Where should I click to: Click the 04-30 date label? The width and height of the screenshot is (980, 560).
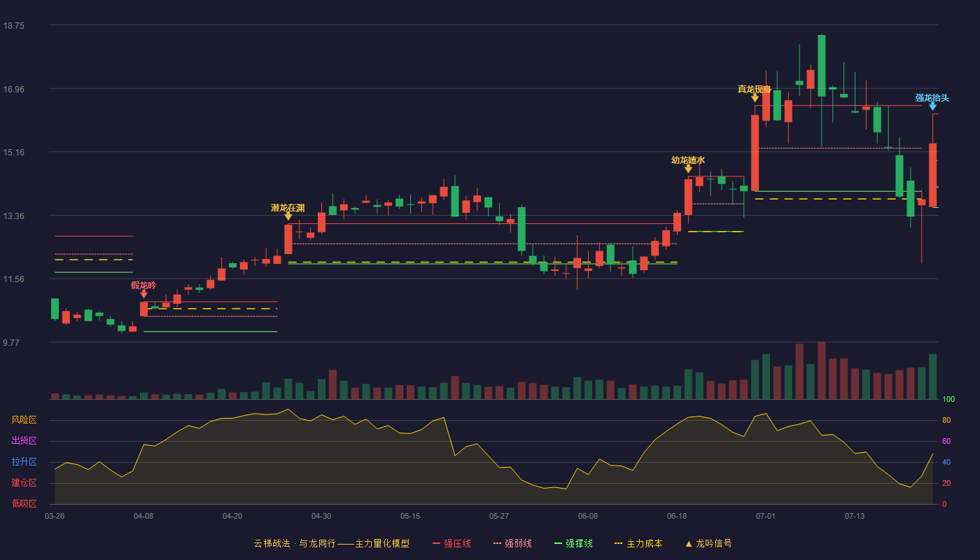[x=321, y=516]
